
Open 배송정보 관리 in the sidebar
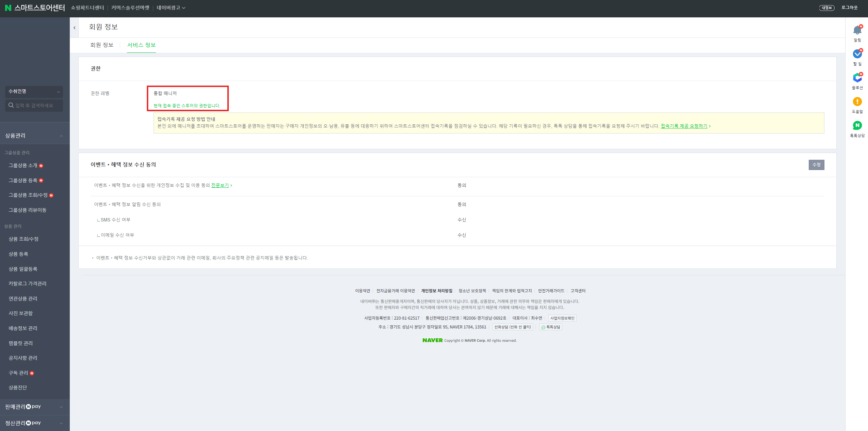coord(23,328)
